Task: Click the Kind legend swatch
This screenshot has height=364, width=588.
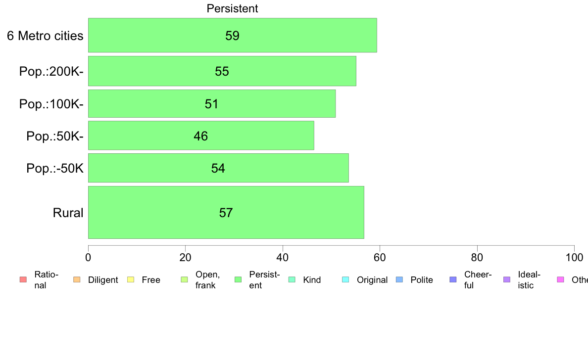Action: pos(292,279)
